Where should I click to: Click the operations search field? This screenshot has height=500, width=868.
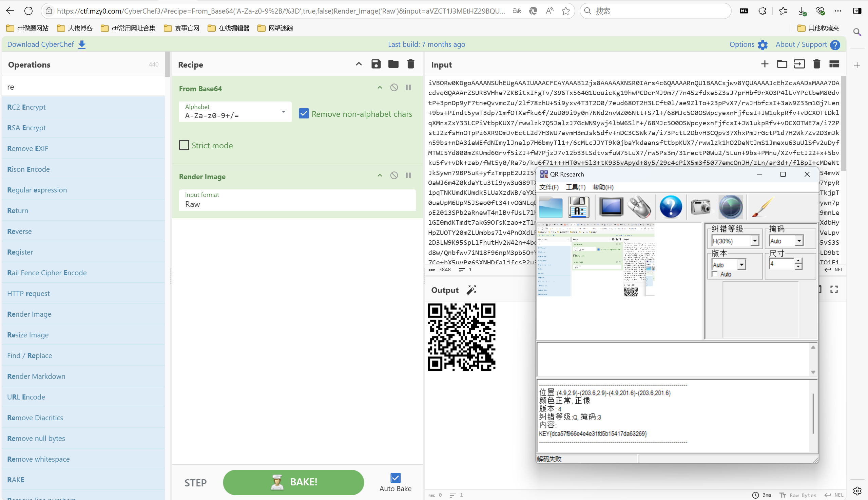click(83, 87)
